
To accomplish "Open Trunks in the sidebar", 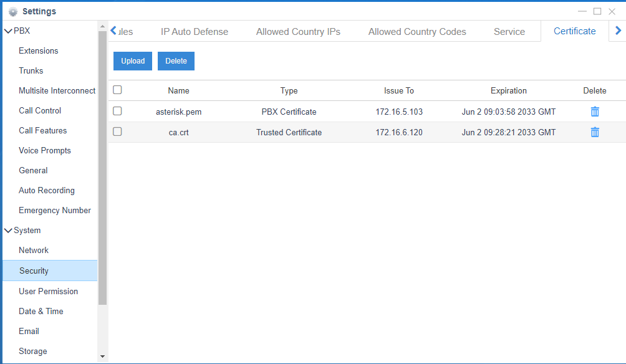I will 31,70.
